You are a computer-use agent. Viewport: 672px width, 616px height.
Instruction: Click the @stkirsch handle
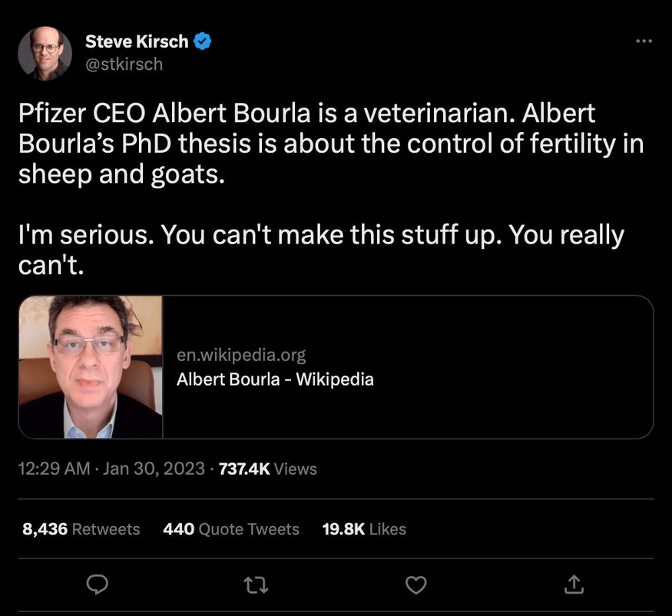tap(124, 64)
